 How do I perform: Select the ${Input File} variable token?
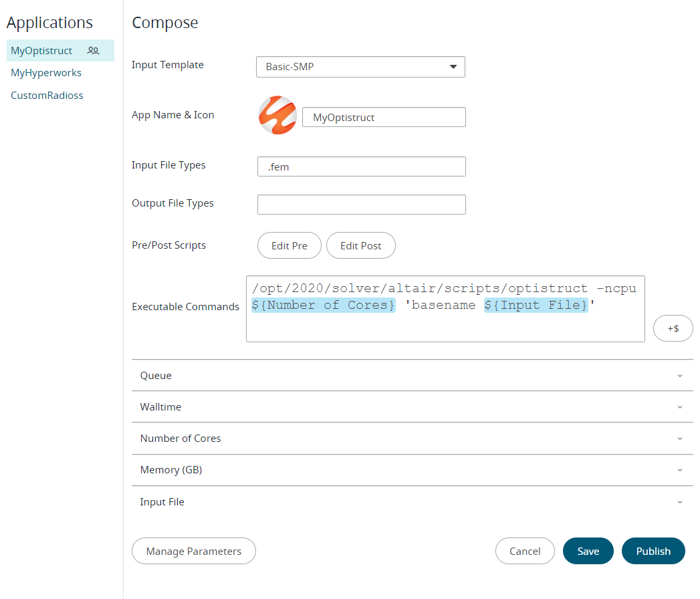pyautogui.click(x=536, y=306)
